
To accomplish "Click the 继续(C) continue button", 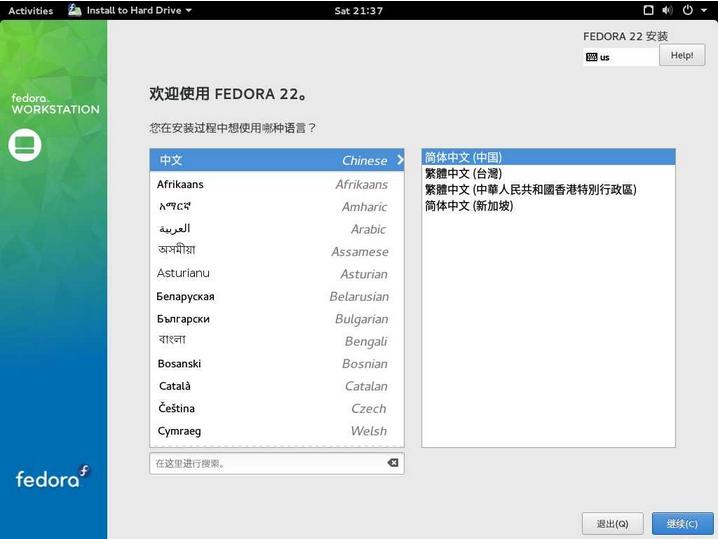I will click(682, 523).
